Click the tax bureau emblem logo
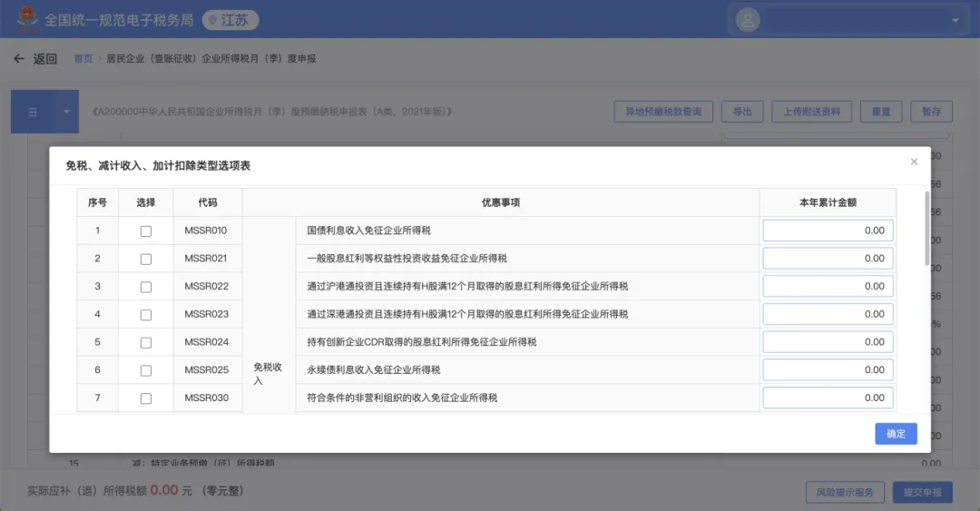 coord(27,19)
